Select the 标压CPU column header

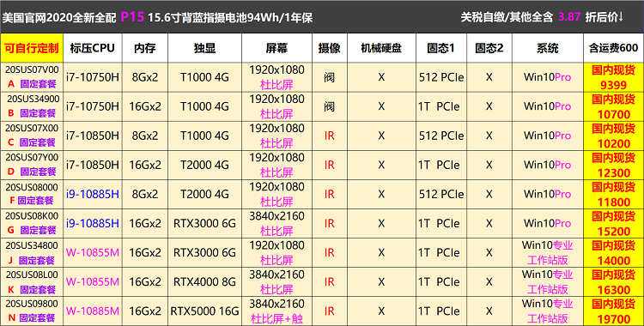click(93, 48)
